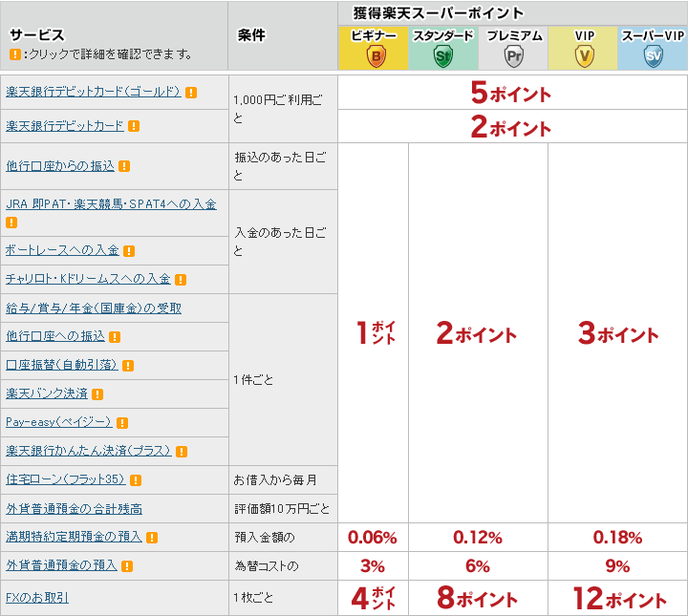Click the 9% value in 為替コスト row

pyautogui.click(x=618, y=566)
